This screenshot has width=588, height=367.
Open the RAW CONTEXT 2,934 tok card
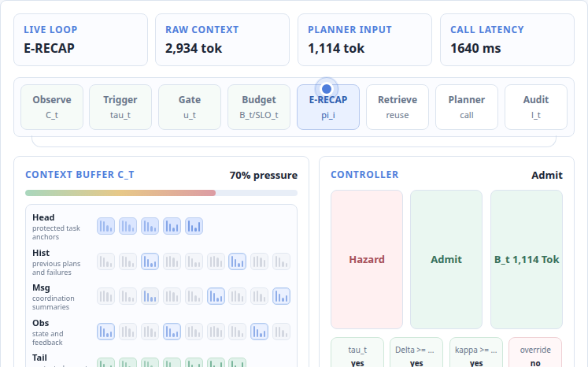[223, 40]
